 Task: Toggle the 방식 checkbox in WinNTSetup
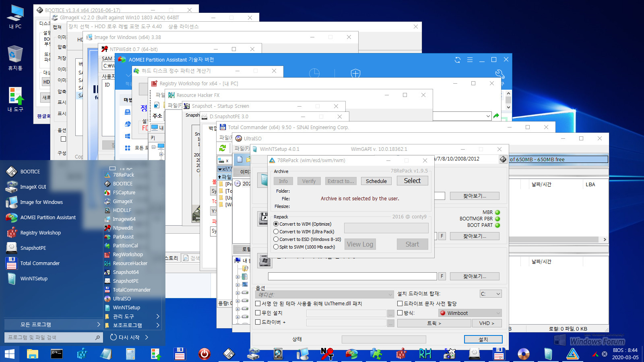click(400, 313)
